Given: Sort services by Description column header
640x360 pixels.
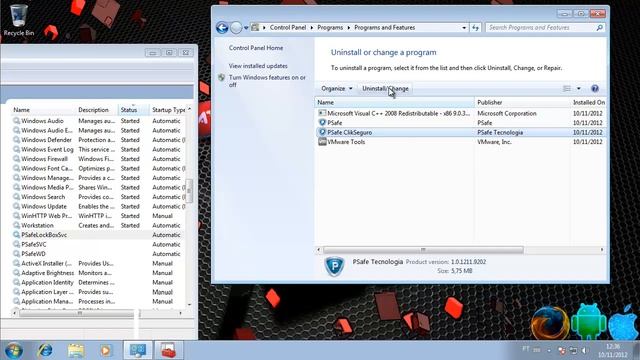Looking at the screenshot, I should pyautogui.click(x=96, y=110).
